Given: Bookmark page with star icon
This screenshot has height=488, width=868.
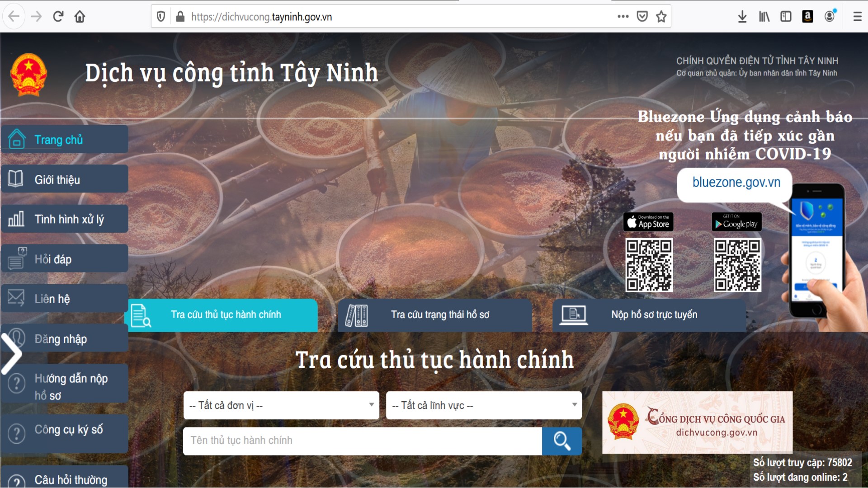Looking at the screenshot, I should (x=661, y=17).
